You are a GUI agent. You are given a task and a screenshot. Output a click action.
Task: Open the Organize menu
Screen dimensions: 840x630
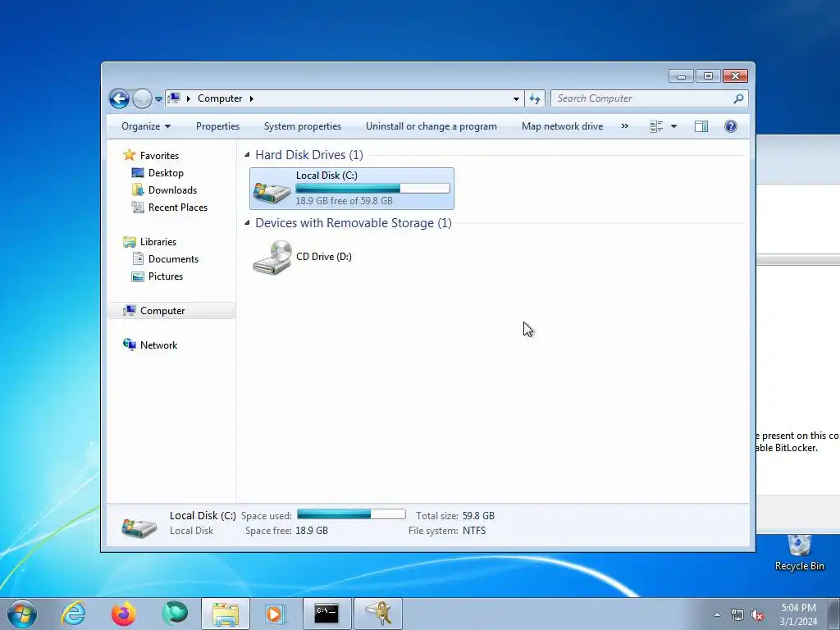[x=146, y=126]
